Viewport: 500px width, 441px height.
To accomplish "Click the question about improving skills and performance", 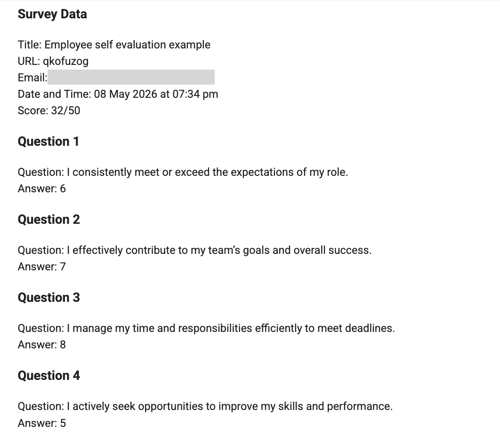I will coord(205,406).
